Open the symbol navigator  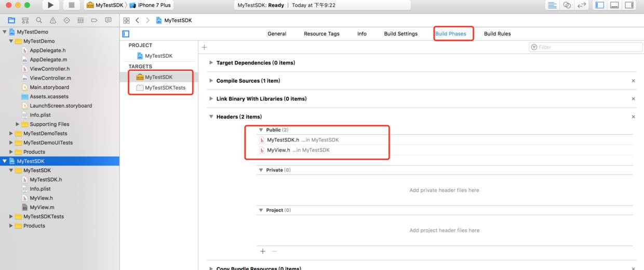point(25,20)
